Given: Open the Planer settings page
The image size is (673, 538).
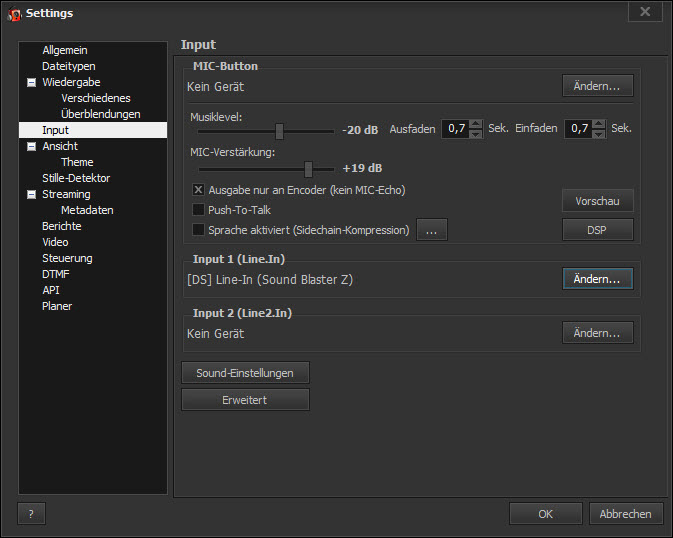Looking at the screenshot, I should (x=57, y=306).
